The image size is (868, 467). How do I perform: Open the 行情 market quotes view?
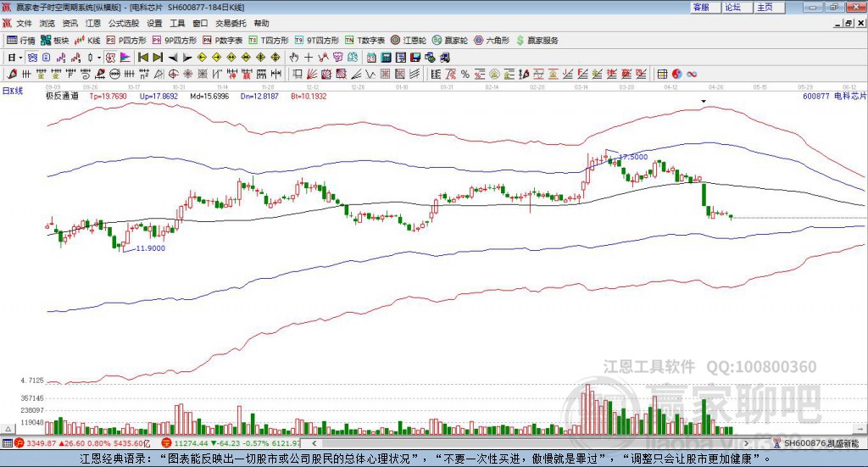21,41
